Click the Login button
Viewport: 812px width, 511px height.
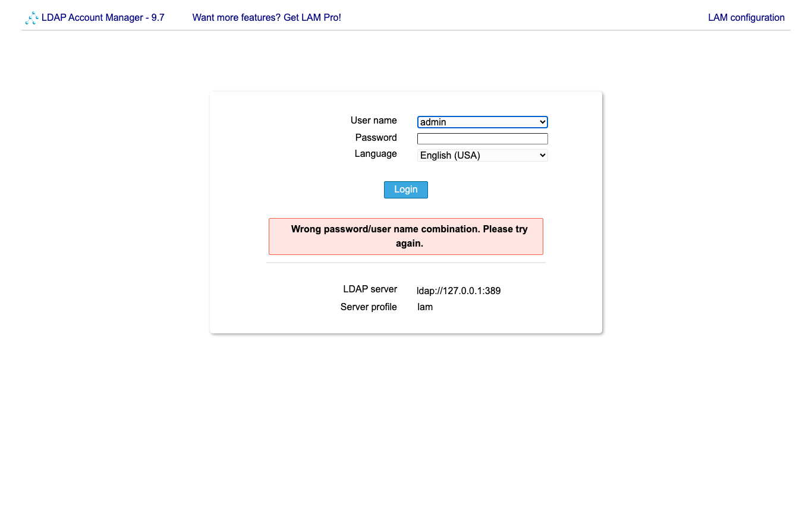[406, 190]
